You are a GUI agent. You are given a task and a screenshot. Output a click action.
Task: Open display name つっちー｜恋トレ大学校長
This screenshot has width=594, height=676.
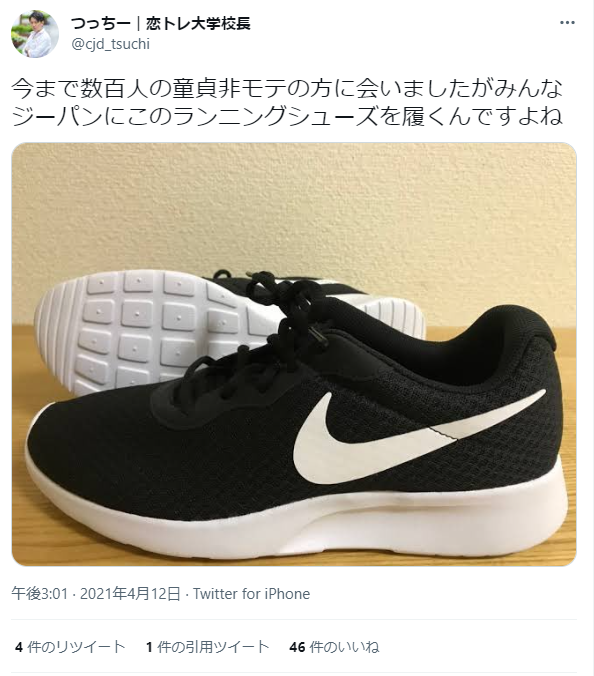(161, 23)
